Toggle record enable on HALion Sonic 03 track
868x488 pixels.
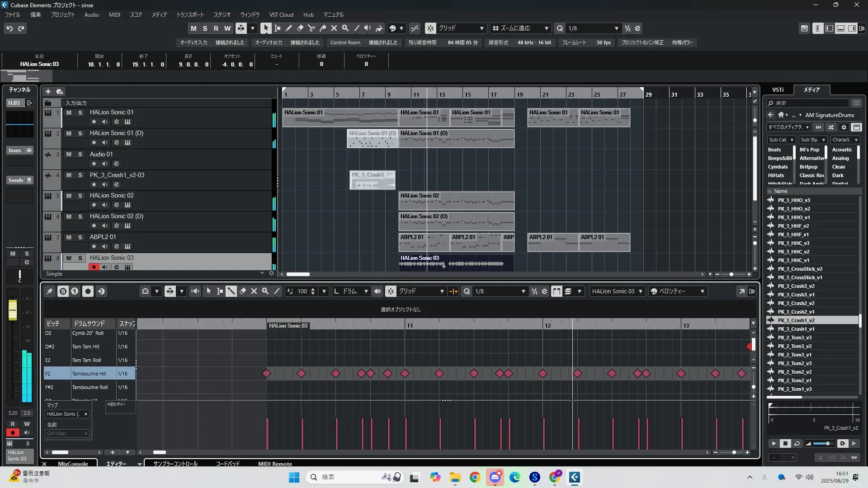tap(94, 267)
